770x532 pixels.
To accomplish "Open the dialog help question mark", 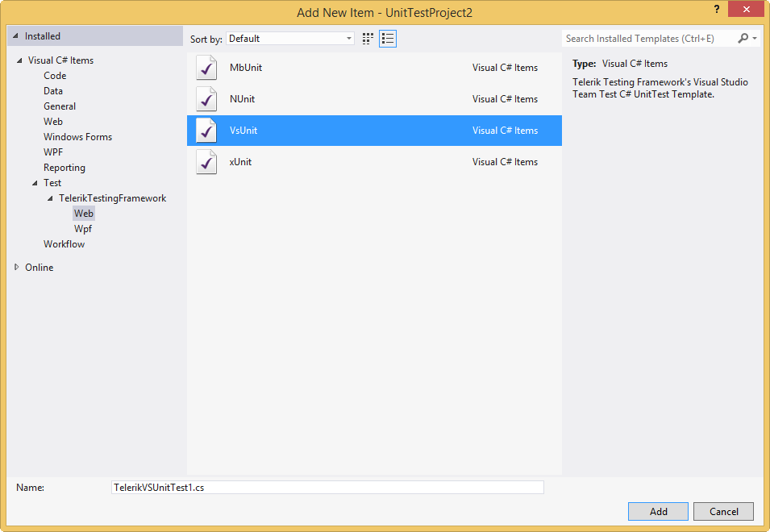I will point(717,9).
